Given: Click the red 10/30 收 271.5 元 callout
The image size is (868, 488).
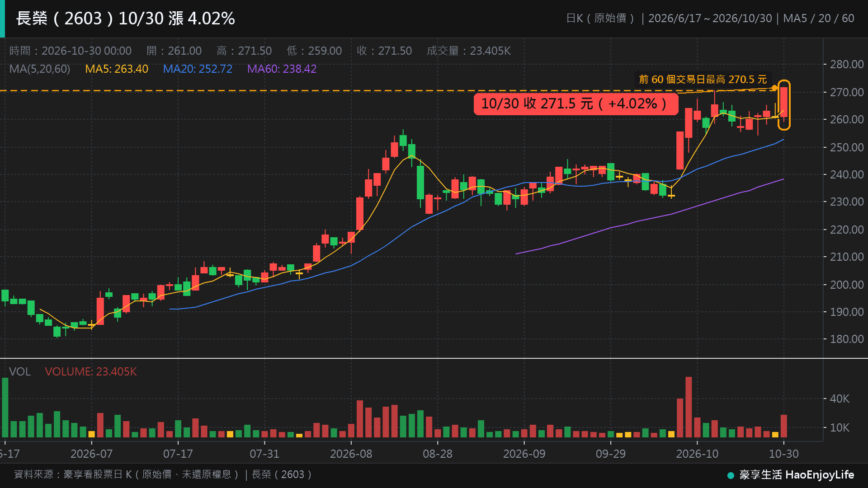Looking at the screenshot, I should (x=576, y=104).
